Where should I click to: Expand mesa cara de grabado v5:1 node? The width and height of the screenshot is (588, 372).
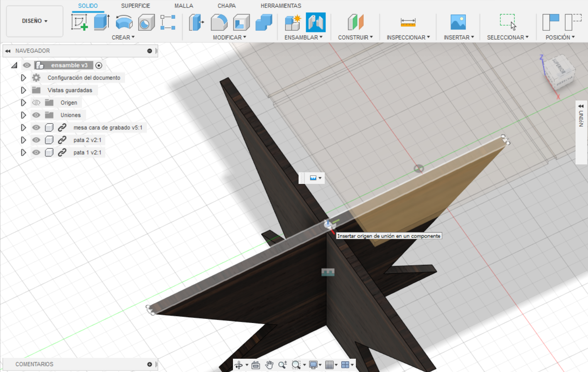coord(23,127)
